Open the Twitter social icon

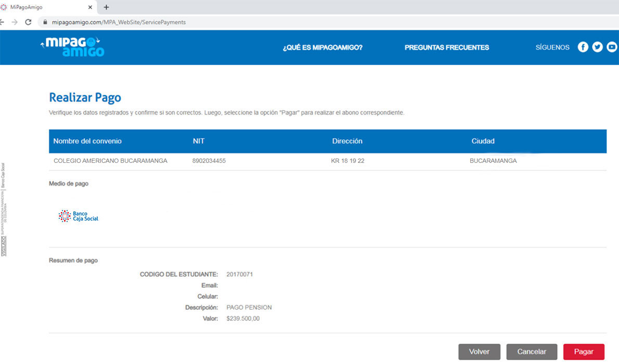598,47
